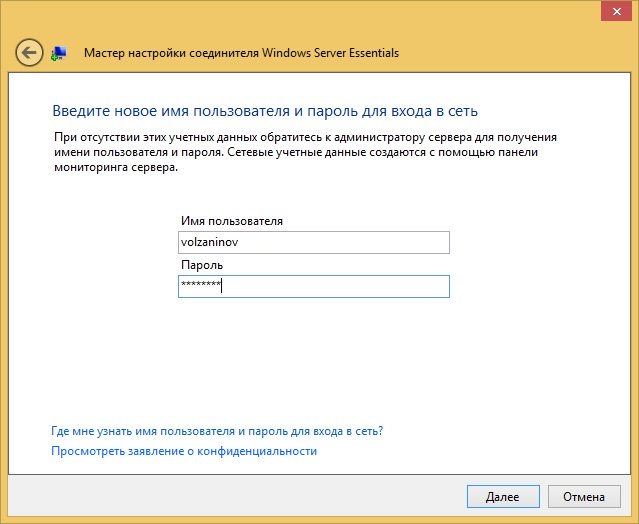Image resolution: width=639 pixels, height=524 pixels.
Task: Open the 'Где мне узнать имя пользователя' help link
Action: pyautogui.click(x=217, y=431)
